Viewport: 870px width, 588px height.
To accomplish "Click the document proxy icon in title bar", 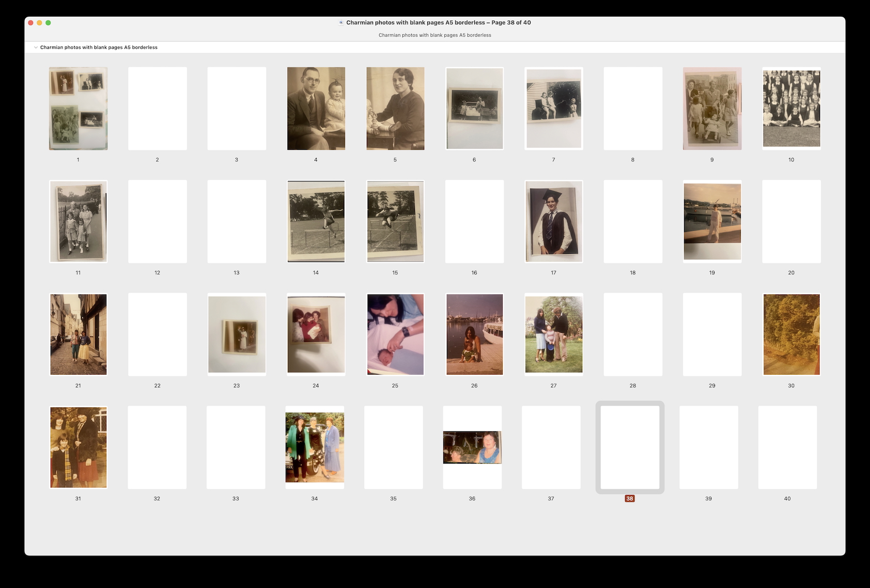I will pyautogui.click(x=341, y=23).
